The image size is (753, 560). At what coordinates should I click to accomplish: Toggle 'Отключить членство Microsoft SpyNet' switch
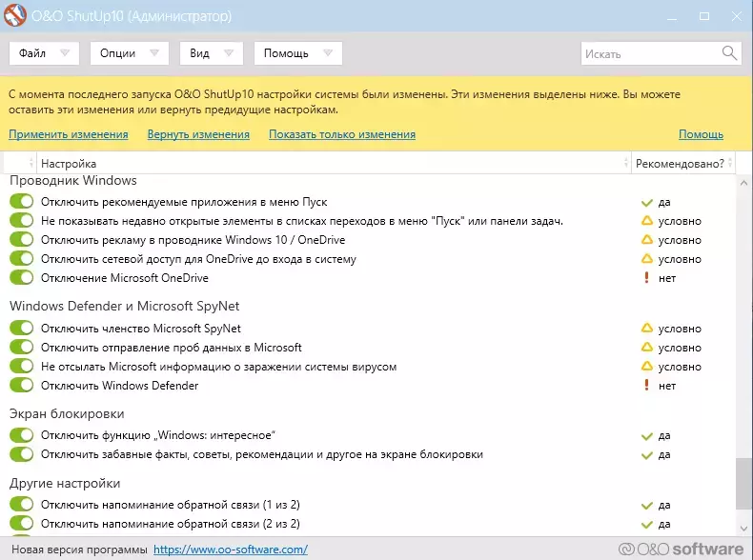coord(21,328)
